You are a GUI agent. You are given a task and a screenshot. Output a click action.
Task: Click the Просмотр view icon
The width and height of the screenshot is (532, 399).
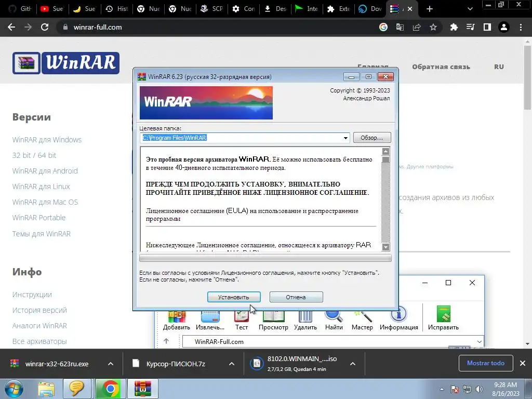273,321
